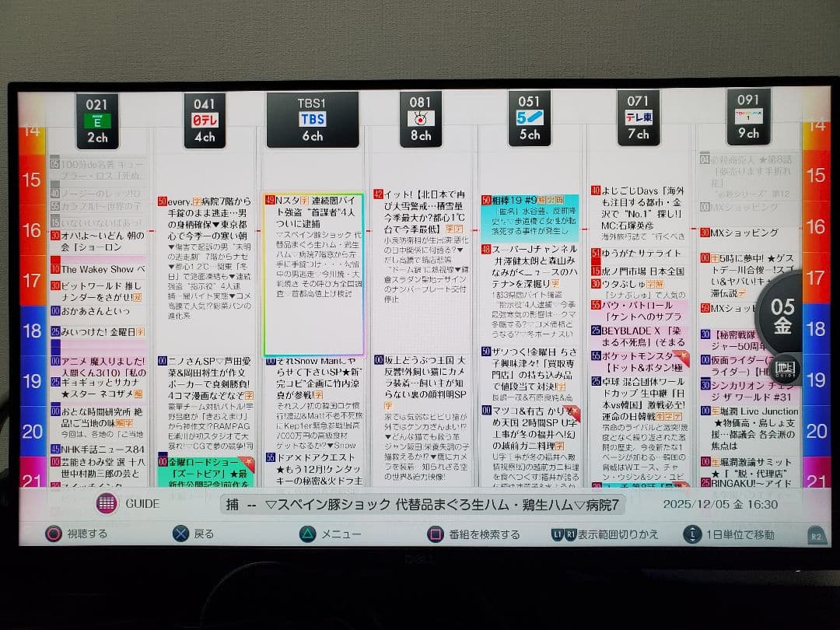840x630 pixels.
Task: Select 金曜ロードショー ズートピア program
Action: (x=205, y=472)
